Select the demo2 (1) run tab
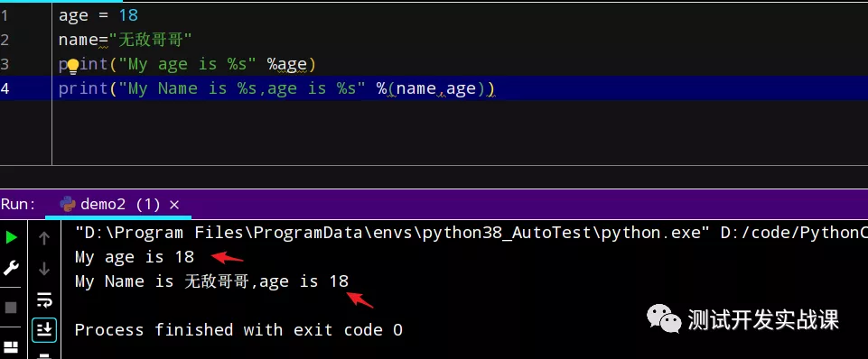Viewport: 868px width, 359px height. click(x=119, y=205)
